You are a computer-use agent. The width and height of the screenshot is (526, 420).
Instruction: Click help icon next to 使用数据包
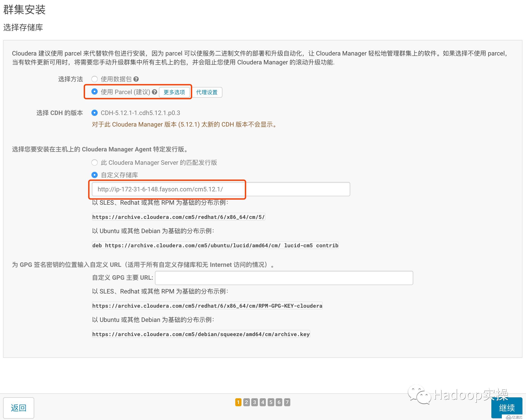136,79
